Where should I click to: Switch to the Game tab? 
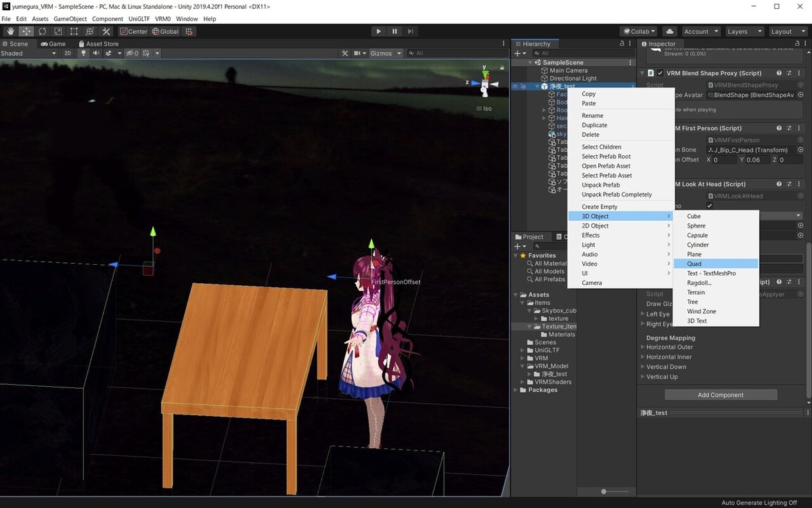coord(52,43)
